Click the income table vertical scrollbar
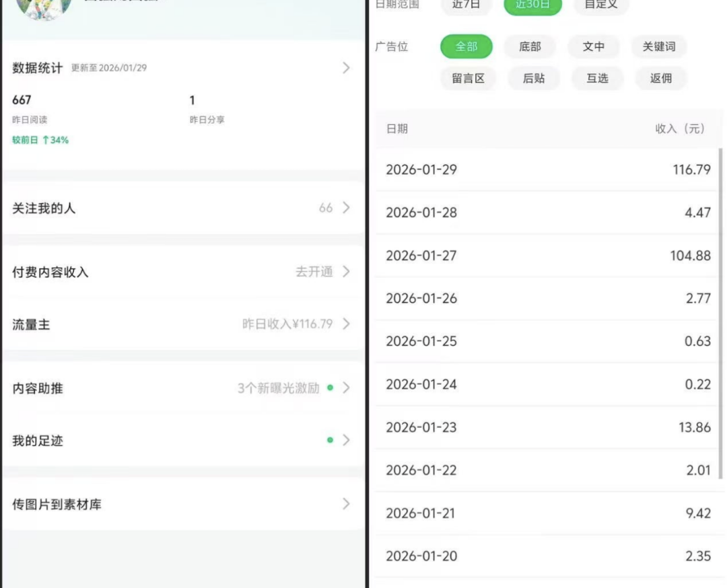The width and height of the screenshot is (727, 588). 721,303
